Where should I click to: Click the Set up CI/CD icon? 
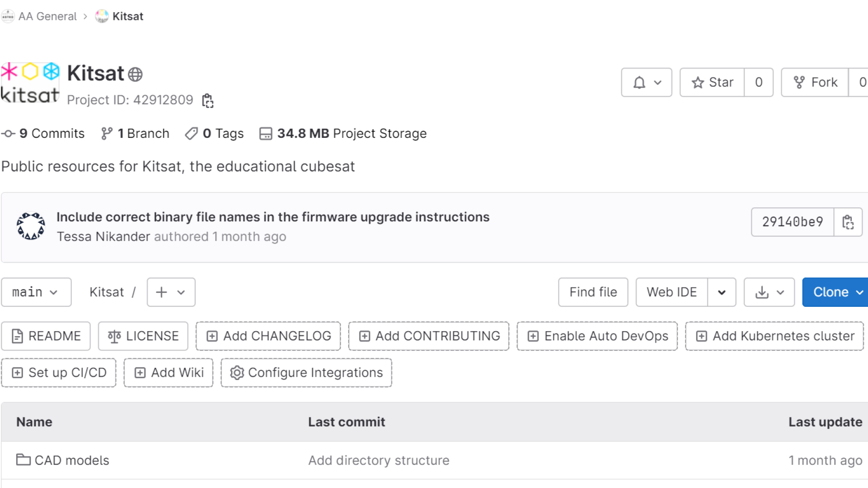point(18,372)
